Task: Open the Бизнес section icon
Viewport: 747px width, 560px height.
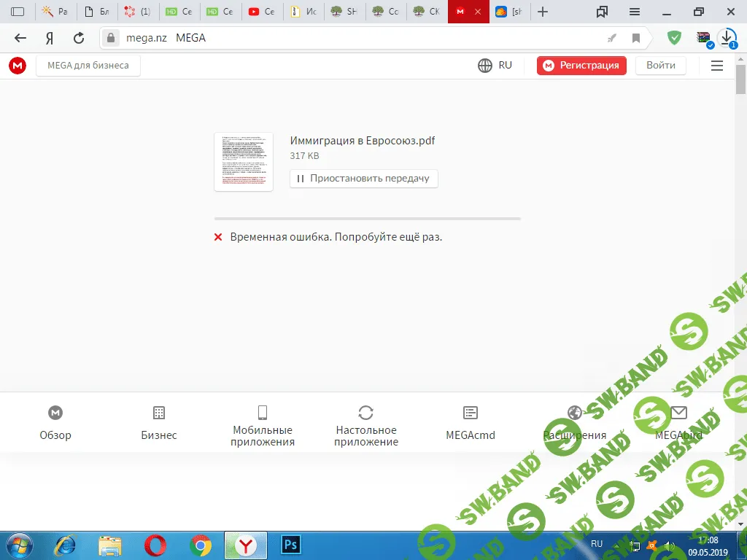Action: click(x=159, y=413)
